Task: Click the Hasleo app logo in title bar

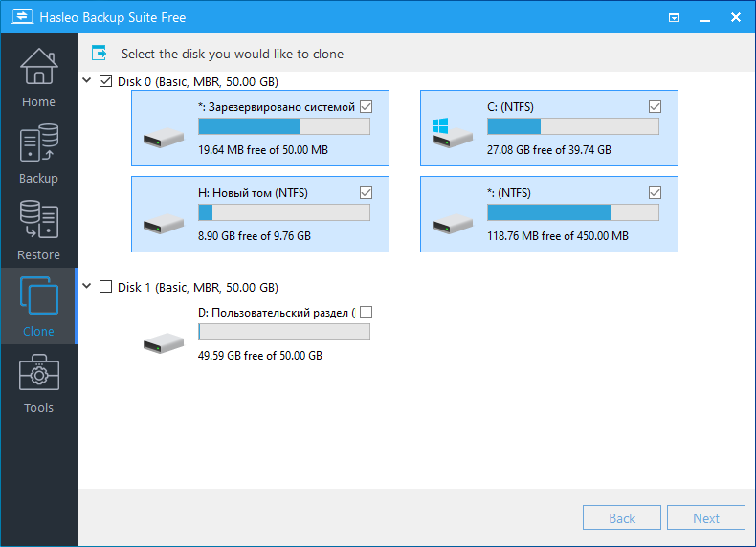Action: coord(22,17)
